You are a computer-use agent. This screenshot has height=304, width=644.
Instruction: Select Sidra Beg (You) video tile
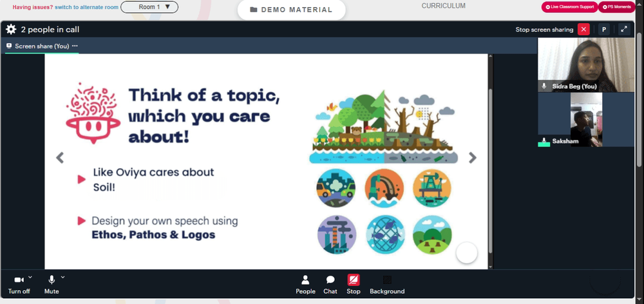pyautogui.click(x=586, y=65)
